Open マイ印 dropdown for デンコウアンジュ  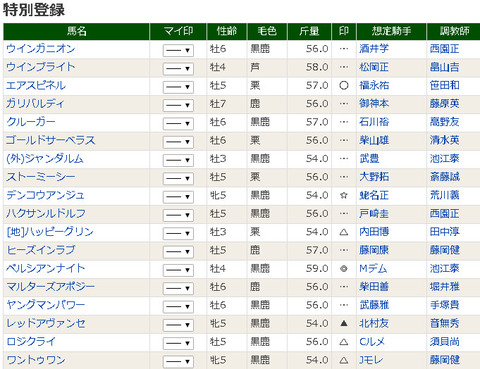(178, 197)
